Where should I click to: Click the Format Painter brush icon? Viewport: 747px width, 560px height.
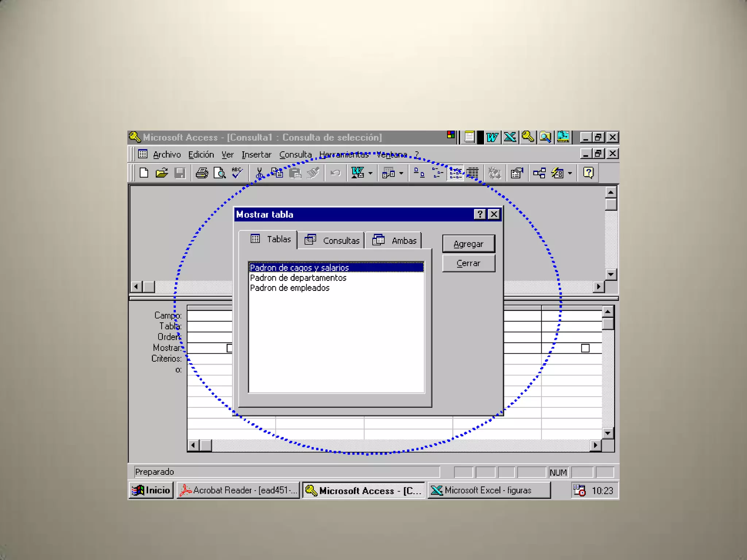tap(313, 173)
